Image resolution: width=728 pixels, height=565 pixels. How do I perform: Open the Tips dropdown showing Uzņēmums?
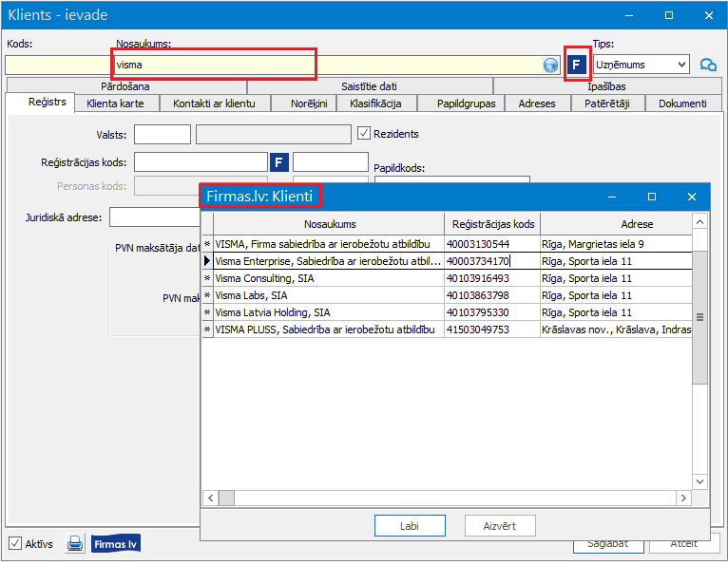click(x=641, y=65)
